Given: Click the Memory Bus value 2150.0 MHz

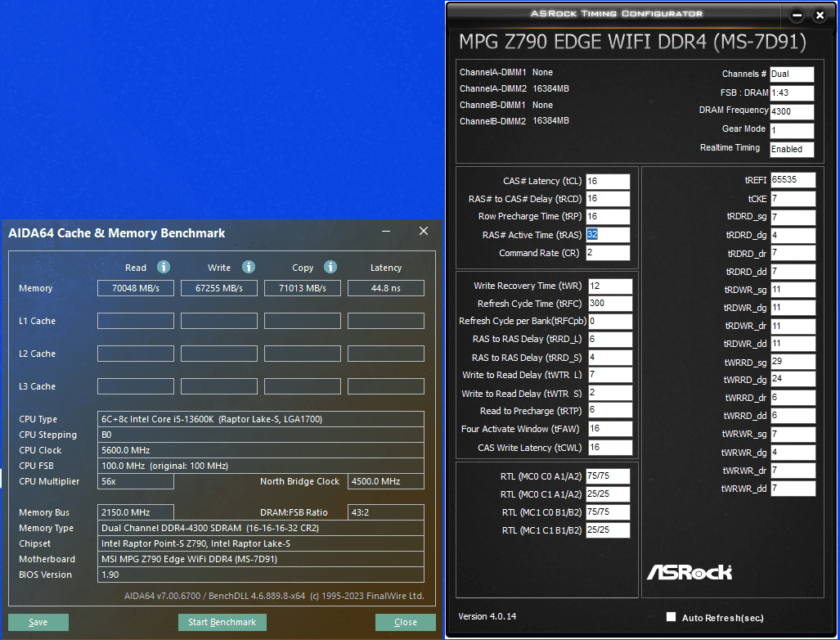Looking at the screenshot, I should (x=136, y=512).
